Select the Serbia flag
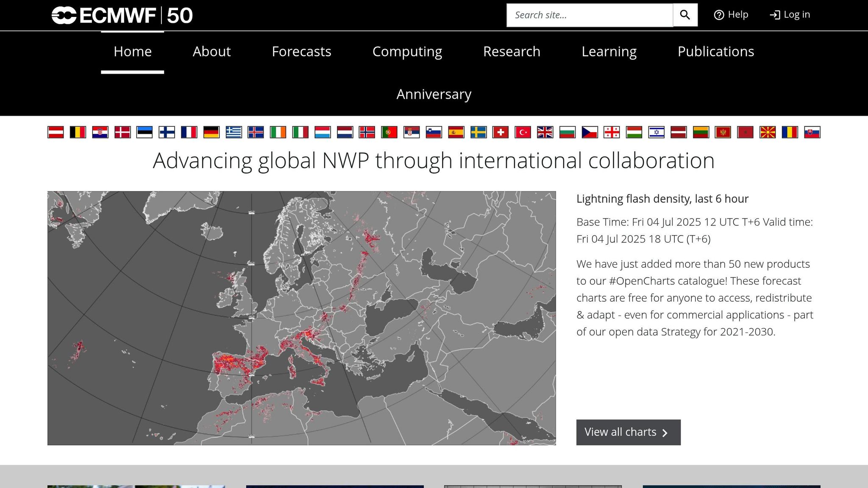 (412, 132)
